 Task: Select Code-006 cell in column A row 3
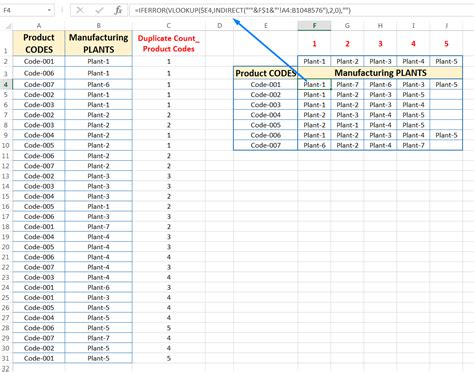click(x=39, y=73)
